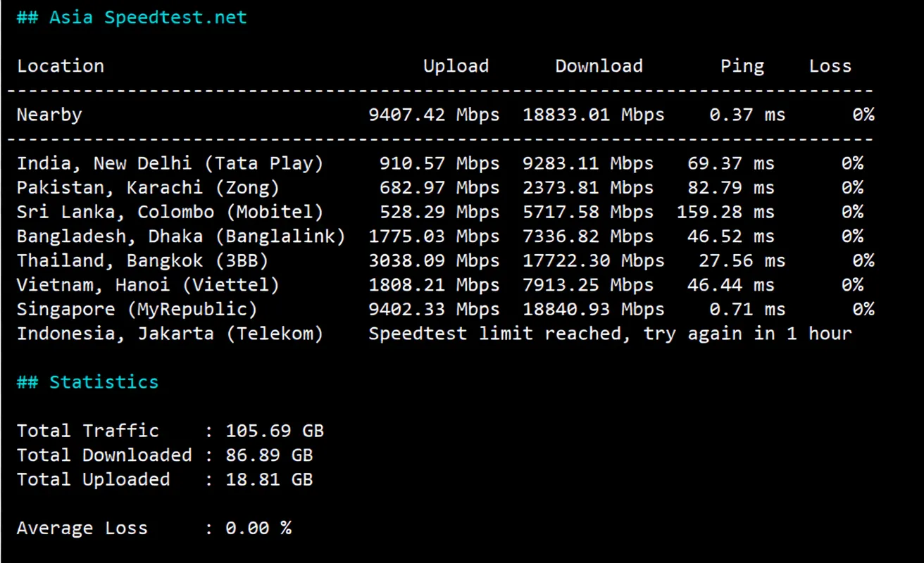Select the '## Statistics' heading
924x563 pixels.
click(x=88, y=382)
